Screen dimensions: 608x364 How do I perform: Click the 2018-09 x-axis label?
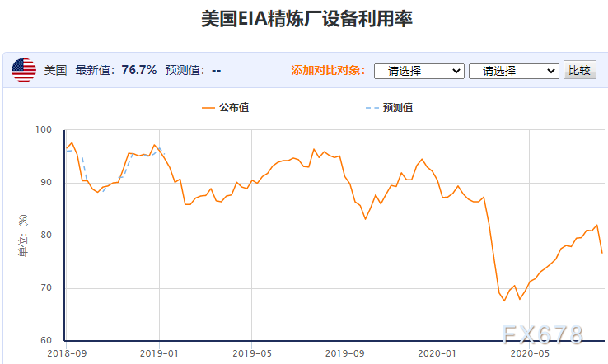tap(67, 353)
